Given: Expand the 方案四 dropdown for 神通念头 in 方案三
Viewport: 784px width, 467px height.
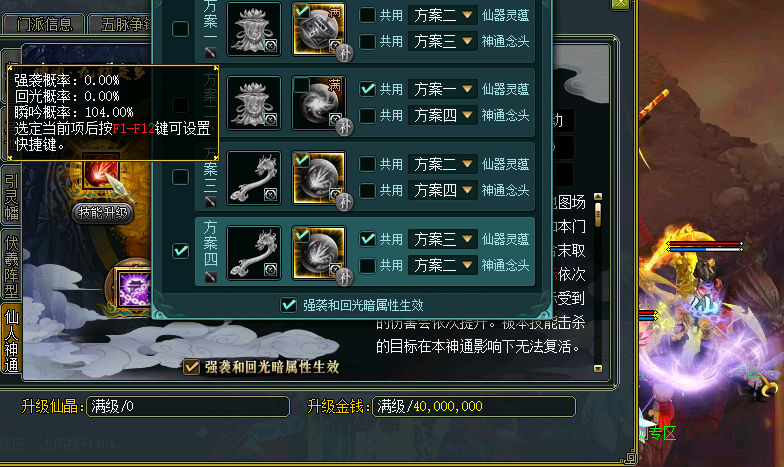Looking at the screenshot, I should (x=442, y=190).
